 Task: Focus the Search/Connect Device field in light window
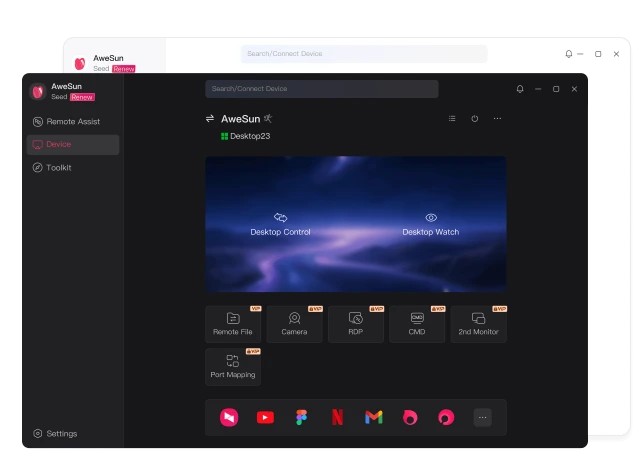[364, 54]
